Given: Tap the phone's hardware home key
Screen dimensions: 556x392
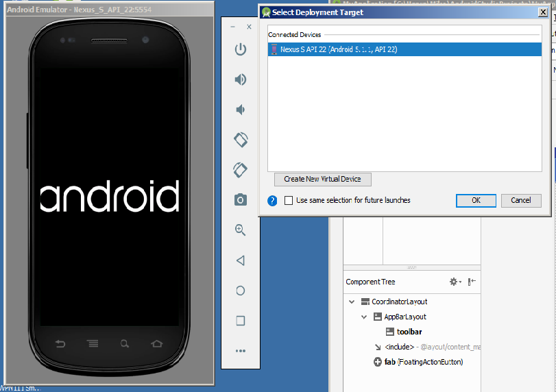Looking at the screenshot, I should 157,343.
